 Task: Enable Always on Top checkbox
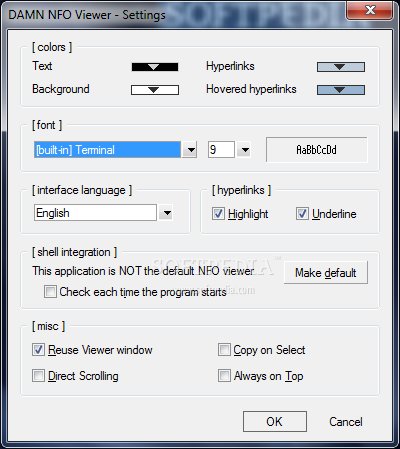pyautogui.click(x=224, y=376)
